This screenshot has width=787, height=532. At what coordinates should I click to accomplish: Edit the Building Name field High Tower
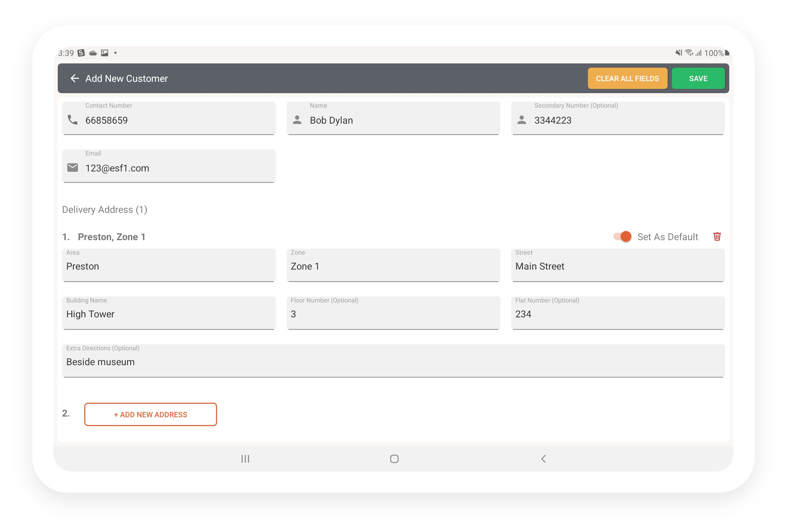point(169,314)
